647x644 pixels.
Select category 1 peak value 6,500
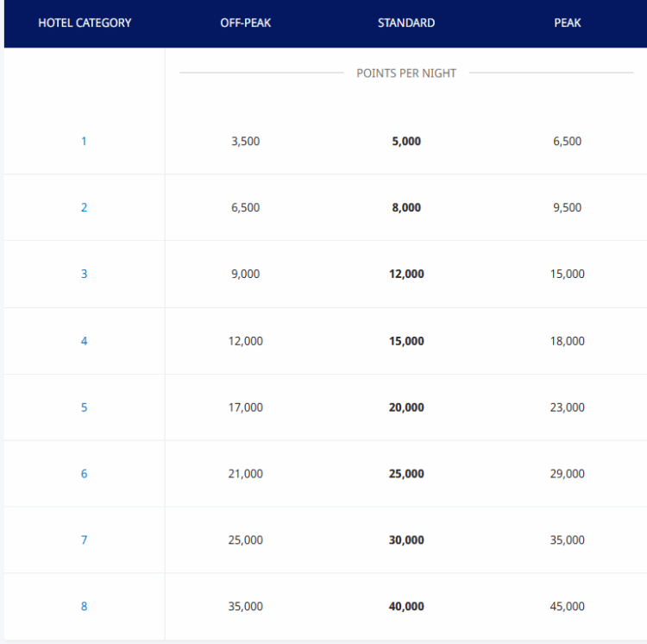pos(568,142)
